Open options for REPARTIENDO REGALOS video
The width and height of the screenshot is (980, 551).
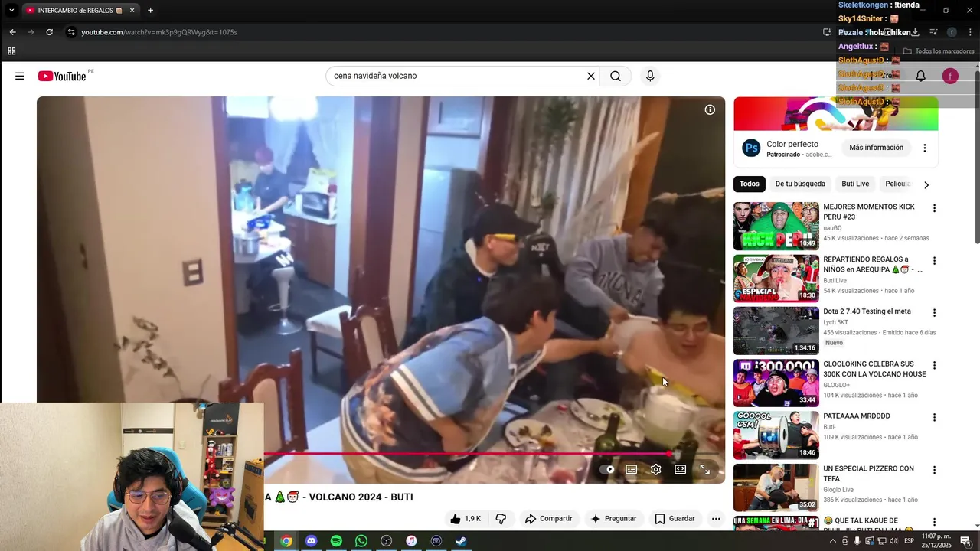tap(934, 260)
